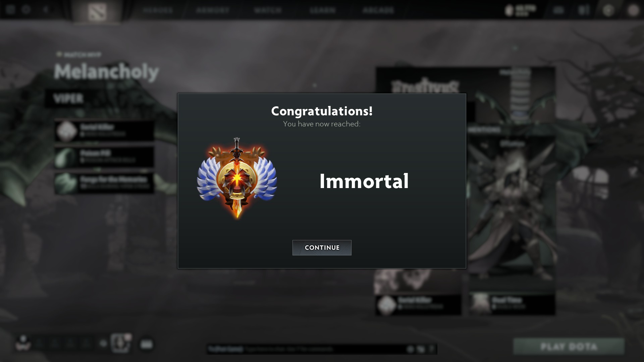This screenshot has width=644, height=362.
Task: Select the Viper hero label
Action: (x=68, y=99)
